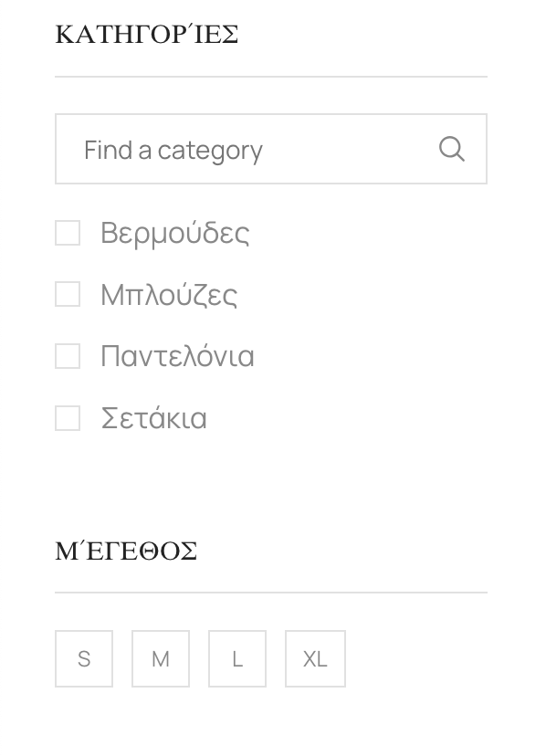Image resolution: width=546 pixels, height=756 pixels.
Task: Click empty space inside the search field
Action: (350, 149)
